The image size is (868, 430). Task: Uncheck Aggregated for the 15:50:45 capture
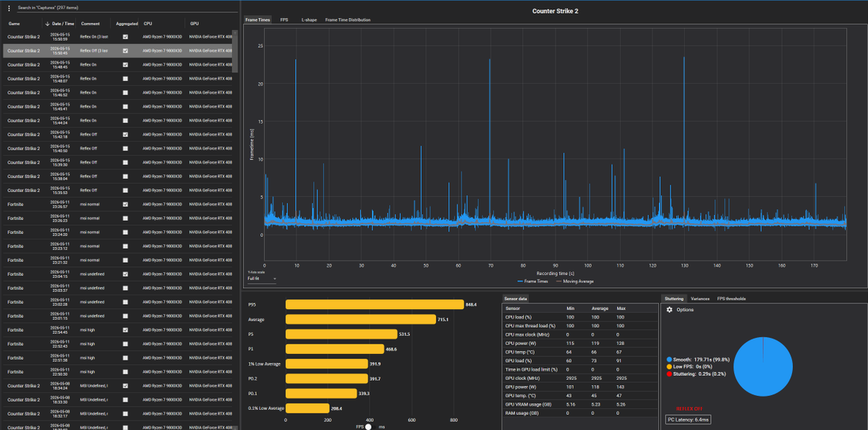pyautogui.click(x=125, y=51)
